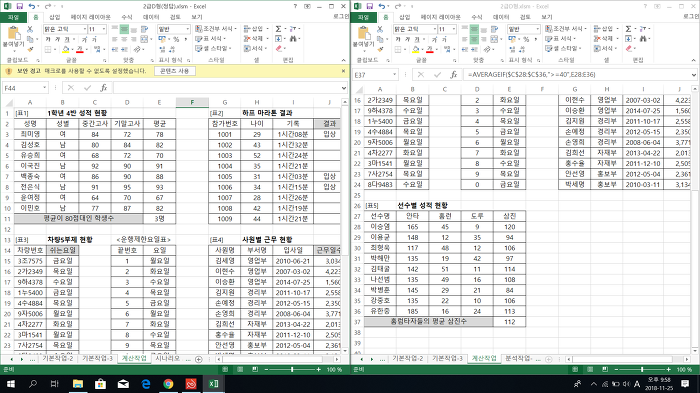Collapse the ribbon in left Excel window
Image resolution: width=700 pixels, height=393 pixels.
coord(343,60)
